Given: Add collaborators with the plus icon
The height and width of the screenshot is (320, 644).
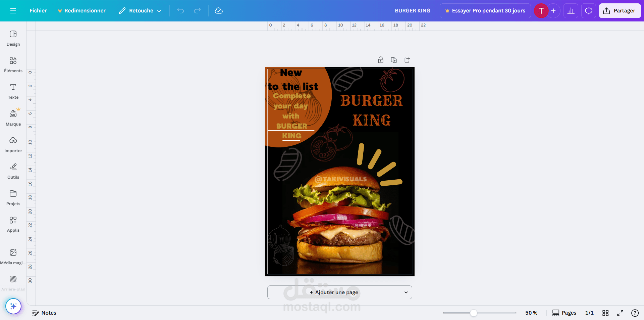Looking at the screenshot, I should [553, 11].
